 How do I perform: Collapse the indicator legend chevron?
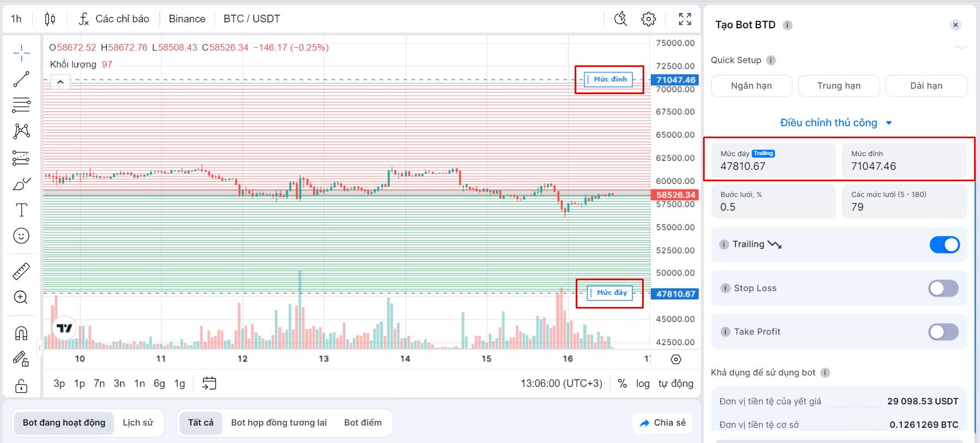(x=60, y=82)
